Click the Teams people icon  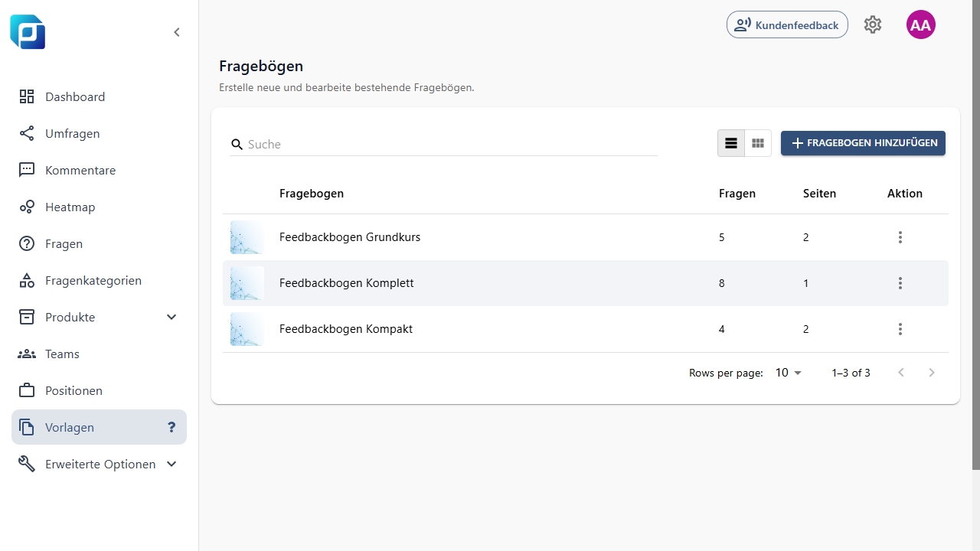[x=27, y=354]
